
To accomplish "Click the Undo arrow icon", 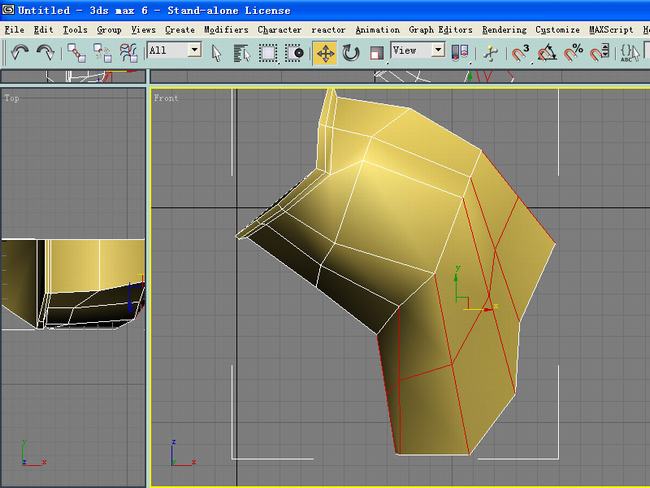I will click(x=19, y=53).
